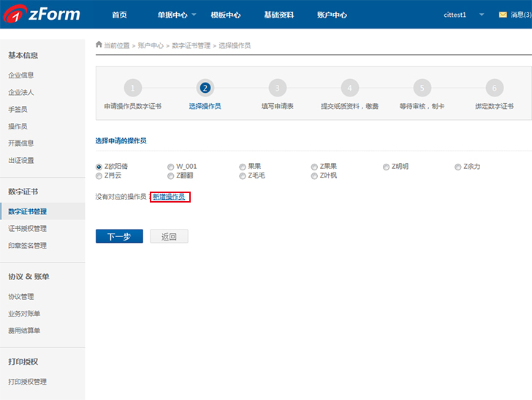Click step 4 circle 提交纸质资料，缴费
This screenshot has height=400, width=532.
click(x=349, y=88)
